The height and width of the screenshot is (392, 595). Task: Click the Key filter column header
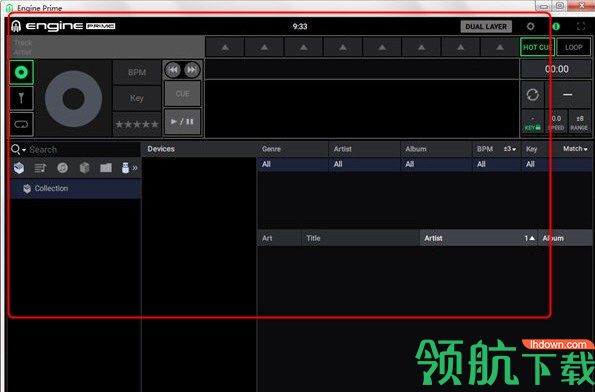click(x=532, y=149)
